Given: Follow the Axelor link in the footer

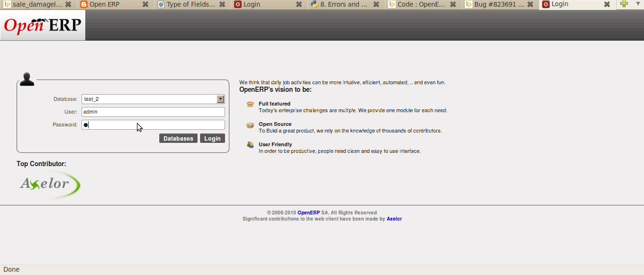Looking at the screenshot, I should point(394,219).
